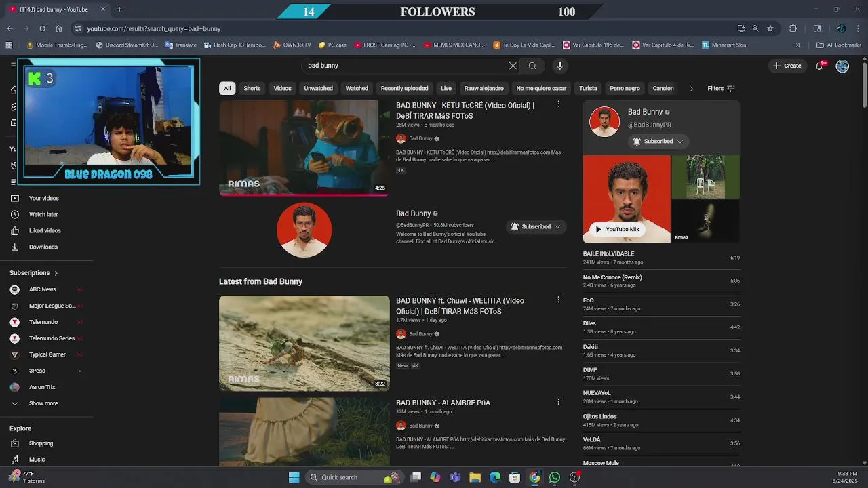Open the All Bookmarks folder
The width and height of the screenshot is (868, 488).
(839, 45)
